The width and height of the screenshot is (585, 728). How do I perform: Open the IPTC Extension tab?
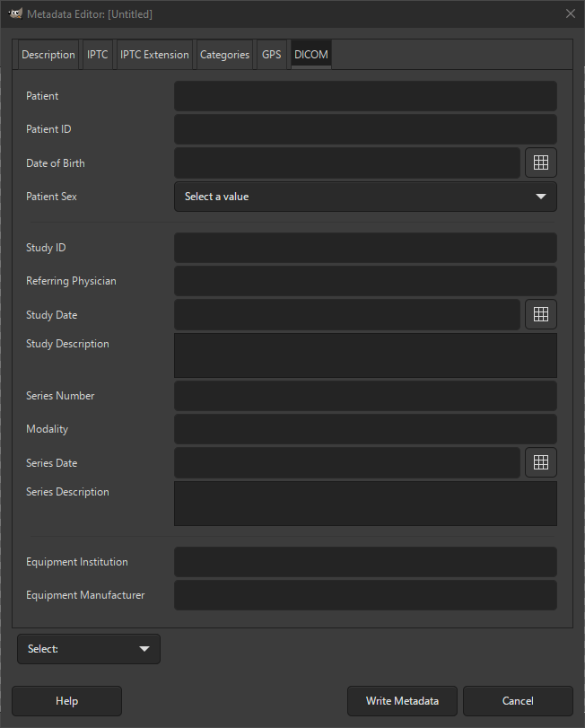coord(154,55)
